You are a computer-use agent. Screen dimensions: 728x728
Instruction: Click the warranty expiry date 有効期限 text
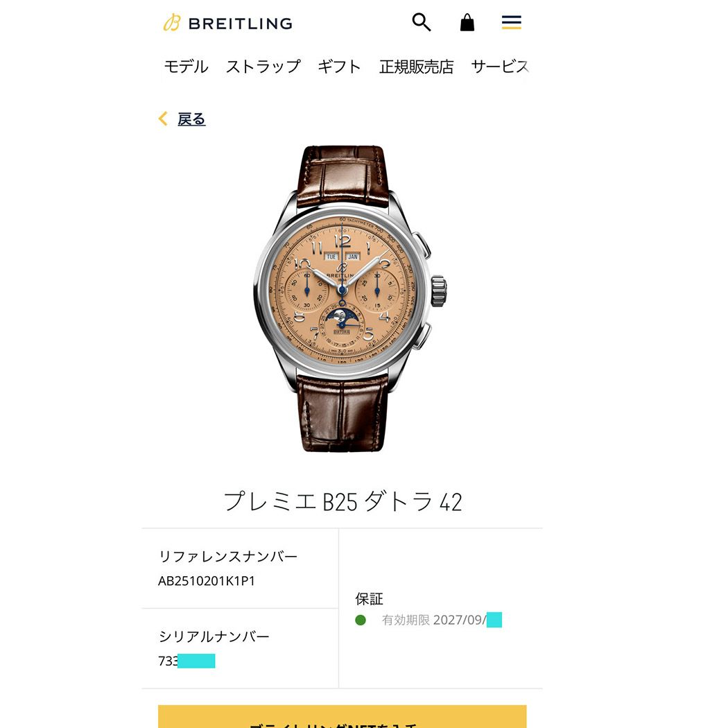pyautogui.click(x=442, y=620)
